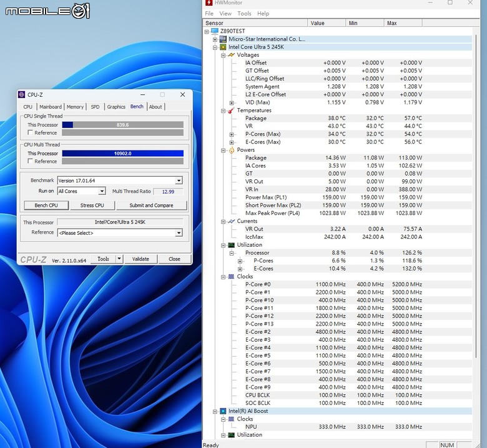Open the HWMonitor Help menu
This screenshot has height=448, width=487.
tap(263, 14)
